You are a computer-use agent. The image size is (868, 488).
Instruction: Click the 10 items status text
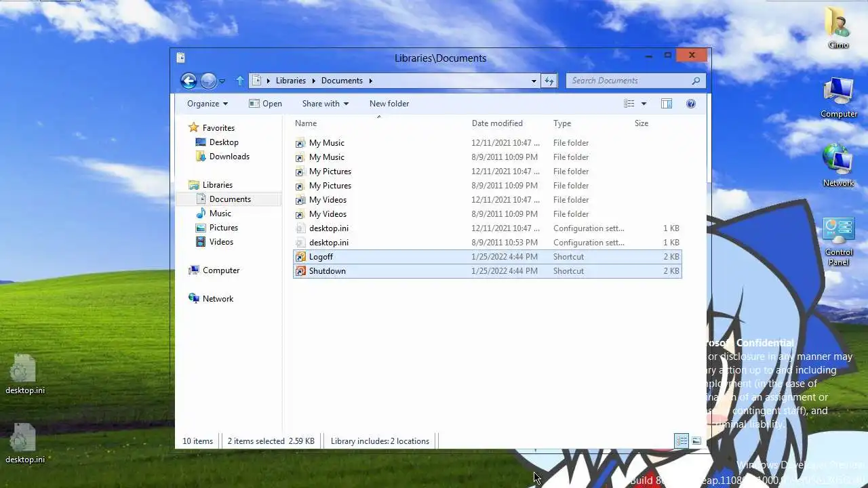click(197, 441)
